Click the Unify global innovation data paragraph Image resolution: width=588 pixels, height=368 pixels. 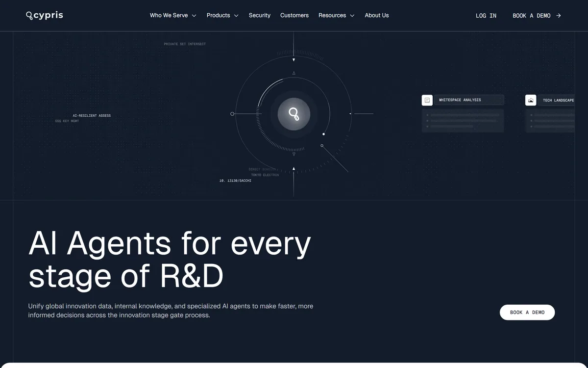tap(171, 311)
